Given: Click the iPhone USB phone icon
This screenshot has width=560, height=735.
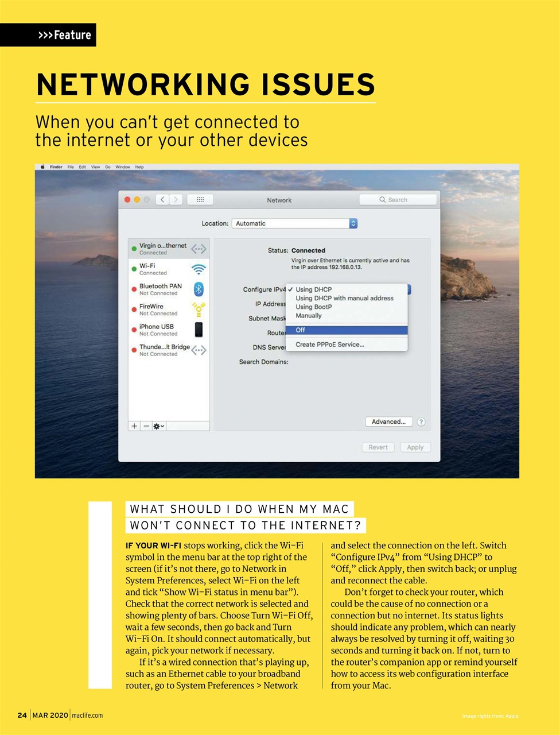Looking at the screenshot, I should [x=198, y=330].
